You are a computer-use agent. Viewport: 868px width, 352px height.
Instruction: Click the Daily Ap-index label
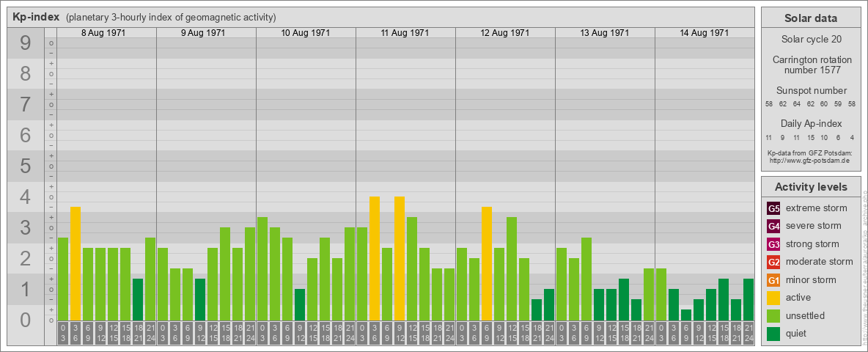(x=811, y=123)
